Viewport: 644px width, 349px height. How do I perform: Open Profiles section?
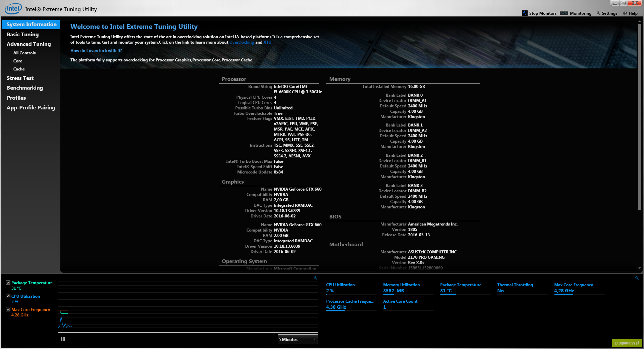tap(16, 98)
